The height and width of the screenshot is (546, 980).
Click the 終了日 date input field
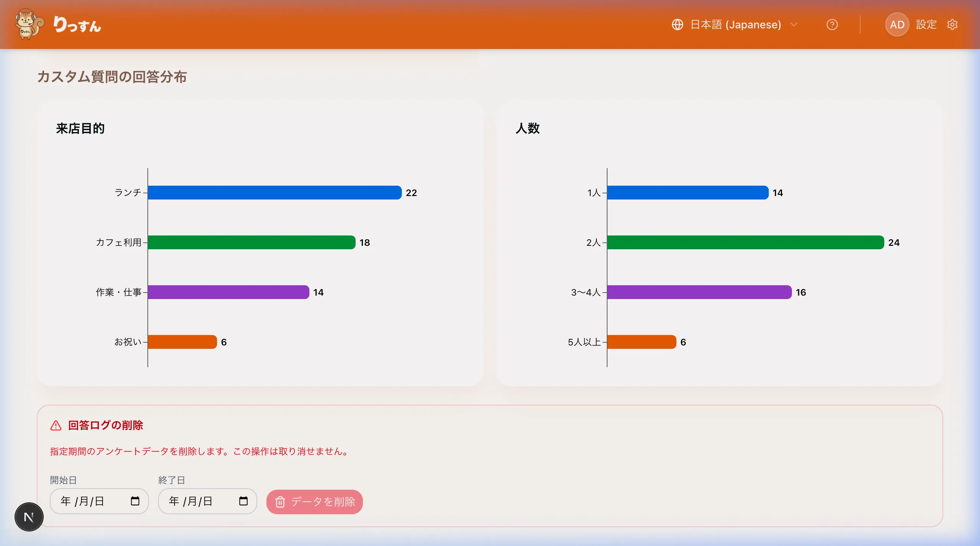tap(207, 501)
